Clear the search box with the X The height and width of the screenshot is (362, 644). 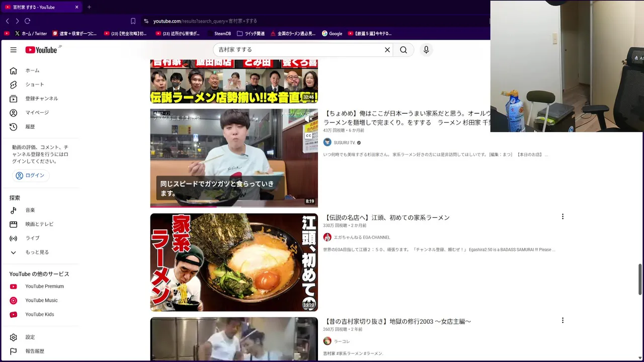click(x=387, y=50)
